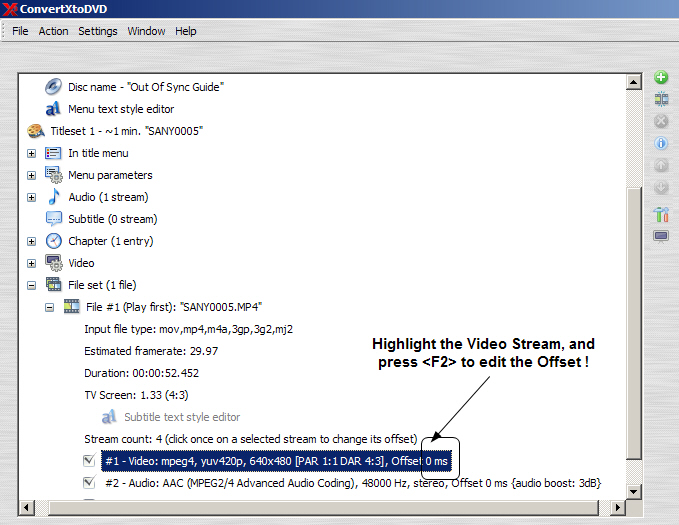Expand the Video node
The image size is (679, 525).
(x=31, y=263)
